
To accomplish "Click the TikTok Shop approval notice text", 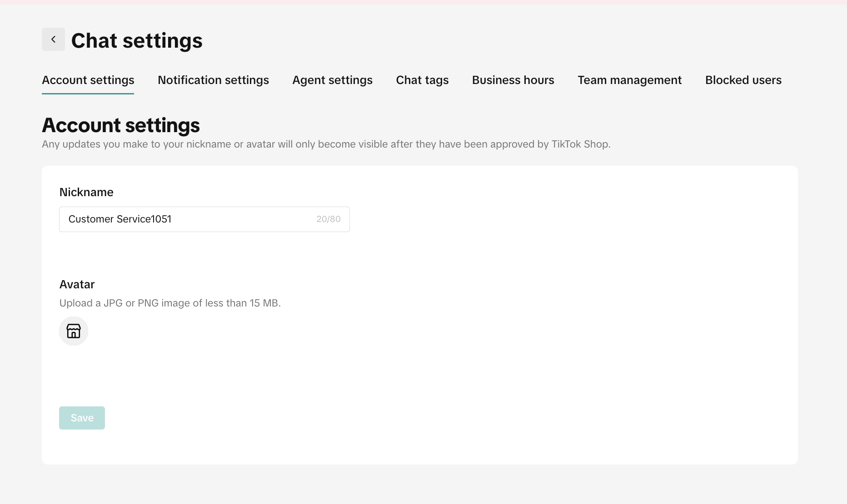I will (x=326, y=144).
